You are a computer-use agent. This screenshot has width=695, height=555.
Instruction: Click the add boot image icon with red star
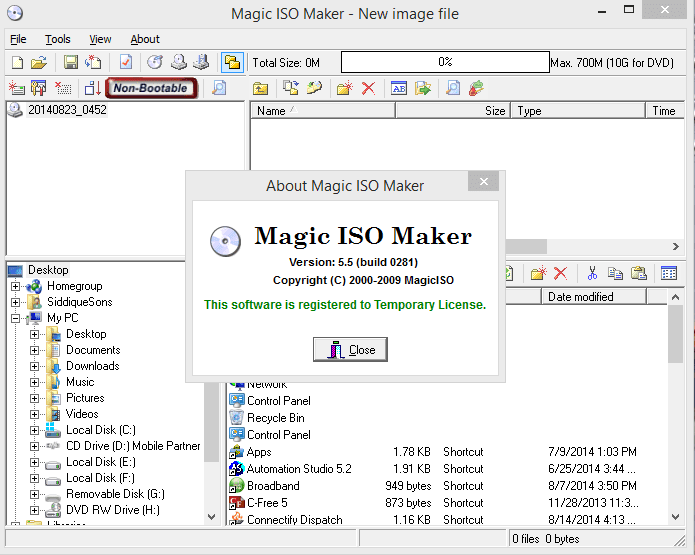(16, 88)
